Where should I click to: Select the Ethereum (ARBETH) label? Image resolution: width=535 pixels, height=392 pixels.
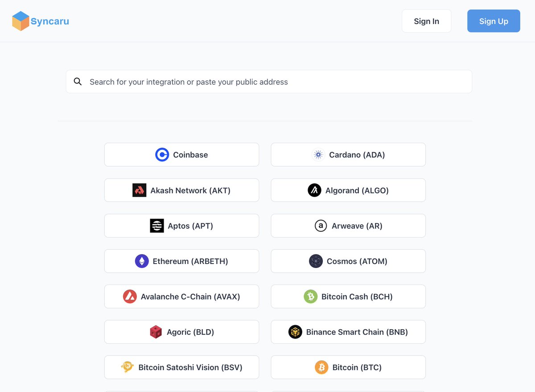pos(190,261)
